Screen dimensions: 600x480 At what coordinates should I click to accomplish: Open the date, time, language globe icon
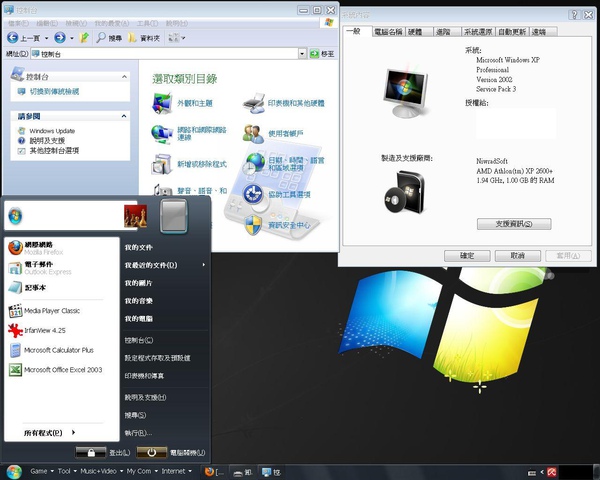(x=253, y=164)
